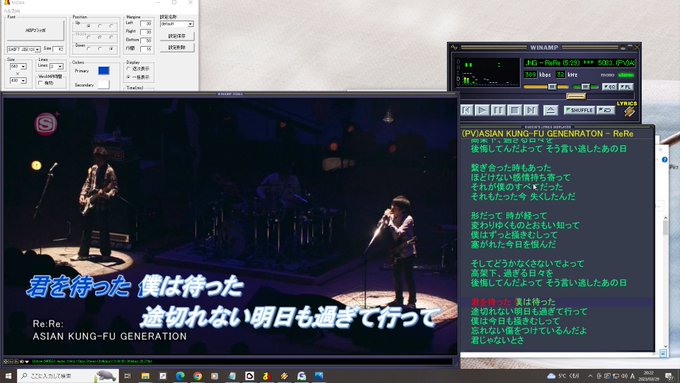Open Winamp main menu icon in title bar

click(454, 47)
